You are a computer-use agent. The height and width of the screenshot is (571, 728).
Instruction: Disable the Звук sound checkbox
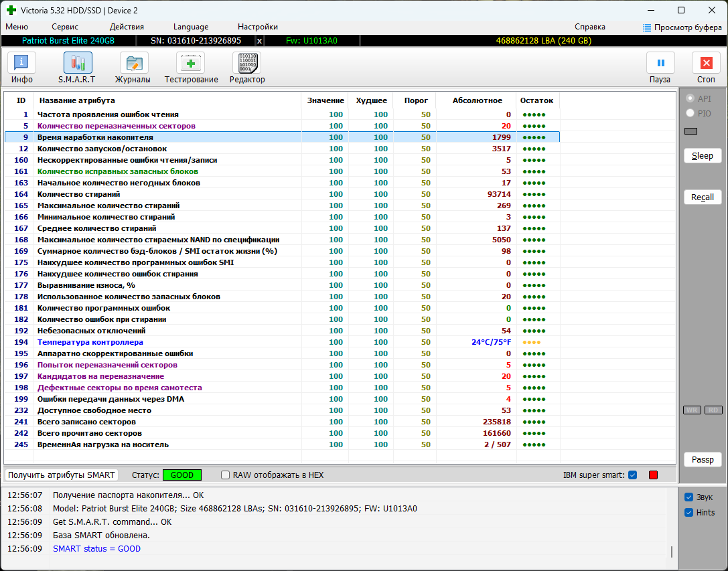tap(688, 497)
